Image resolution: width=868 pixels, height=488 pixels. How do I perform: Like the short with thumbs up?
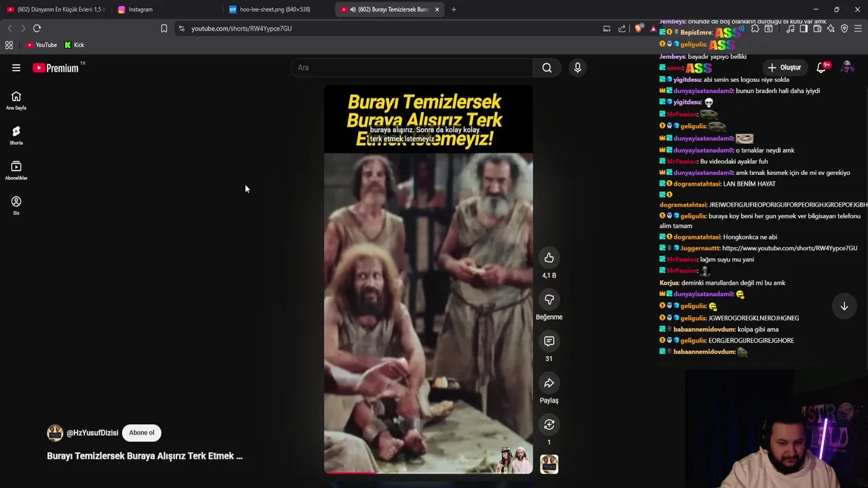click(549, 258)
